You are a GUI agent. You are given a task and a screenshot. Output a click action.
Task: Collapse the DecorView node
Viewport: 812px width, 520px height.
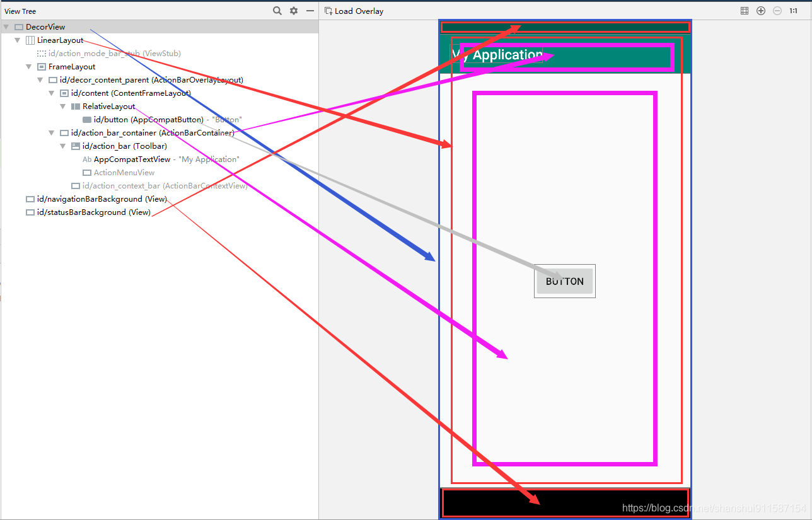point(6,27)
